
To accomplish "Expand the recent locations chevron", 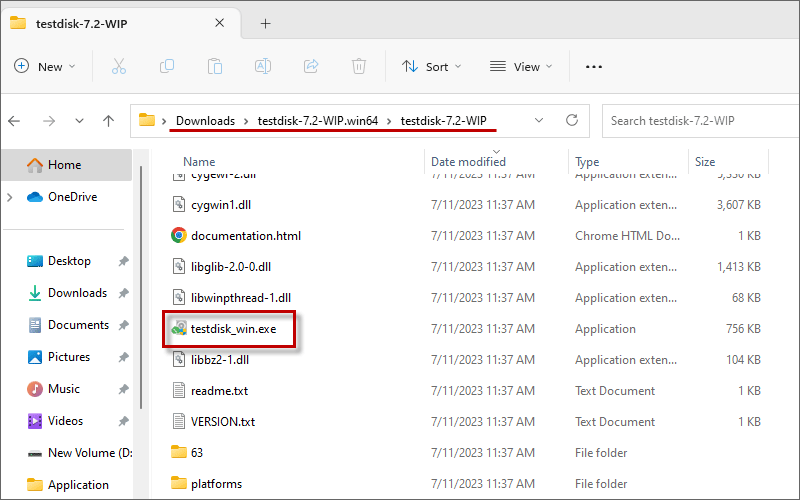I will pyautogui.click(x=79, y=121).
